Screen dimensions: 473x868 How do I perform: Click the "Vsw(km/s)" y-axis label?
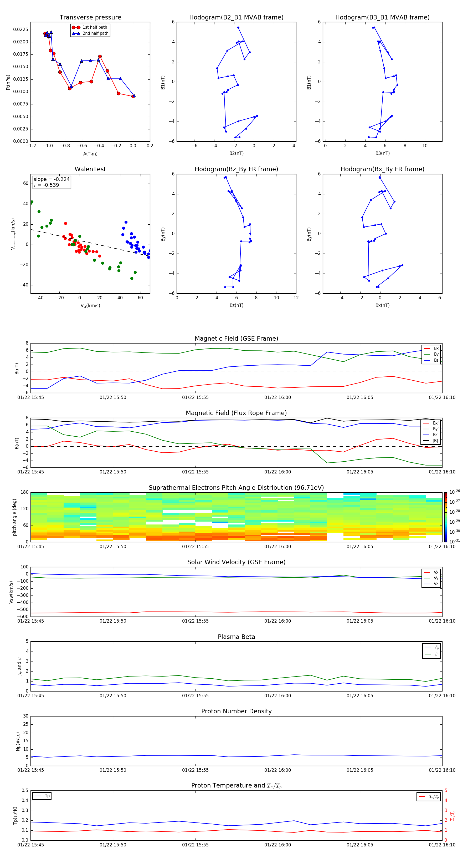pyautogui.click(x=11, y=592)
